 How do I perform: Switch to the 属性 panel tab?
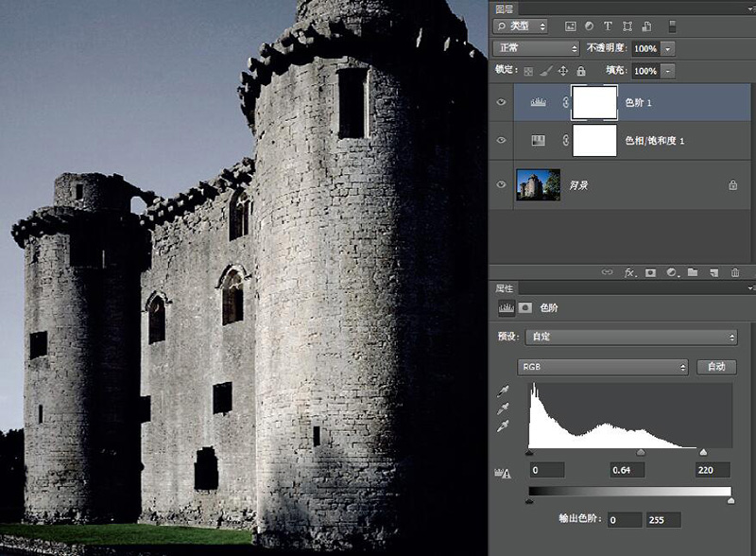pyautogui.click(x=506, y=287)
